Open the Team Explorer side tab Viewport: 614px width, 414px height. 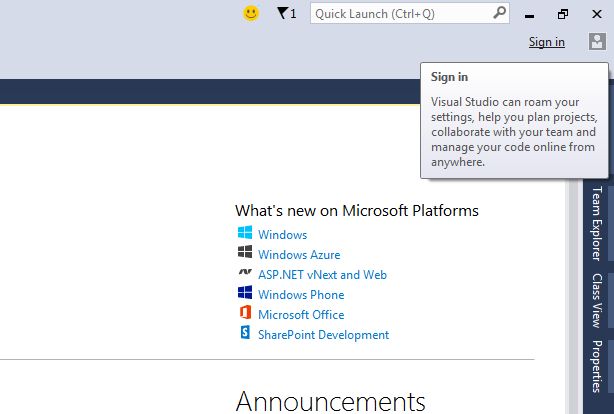point(596,223)
